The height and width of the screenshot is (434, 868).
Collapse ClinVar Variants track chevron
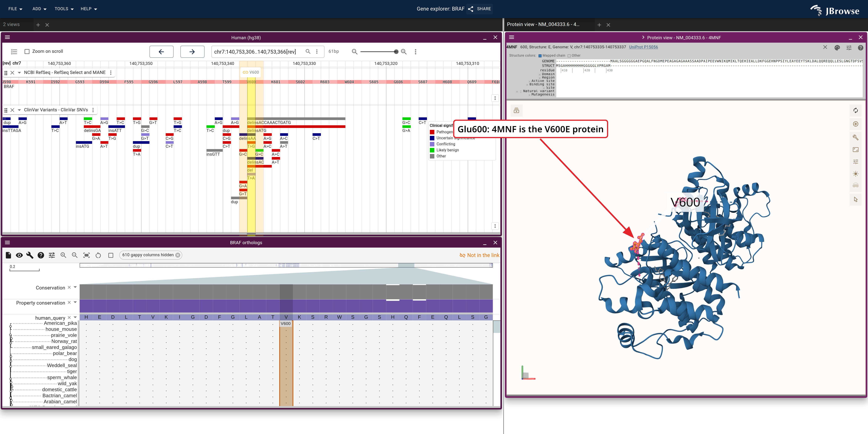click(19, 110)
